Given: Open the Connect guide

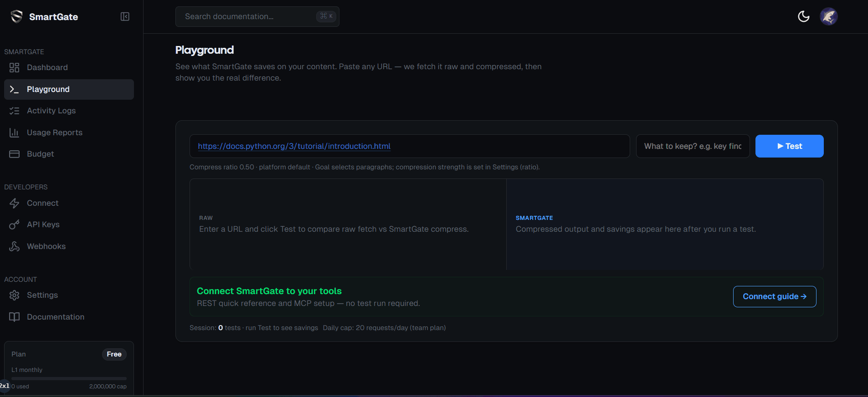Looking at the screenshot, I should pyautogui.click(x=775, y=296).
